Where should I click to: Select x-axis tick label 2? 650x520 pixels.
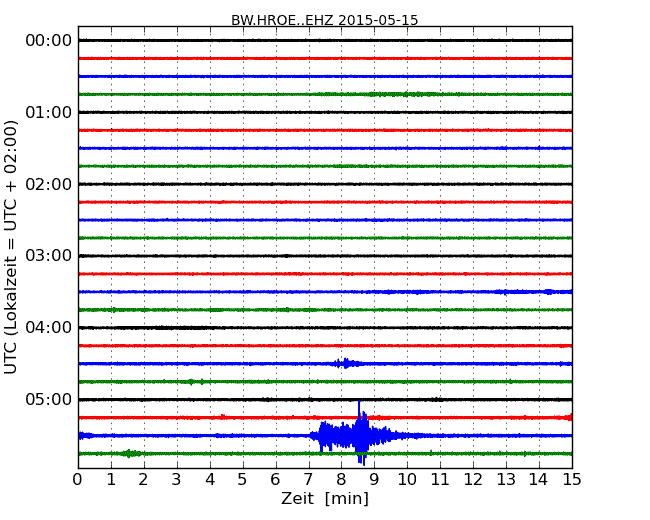[x=143, y=480]
